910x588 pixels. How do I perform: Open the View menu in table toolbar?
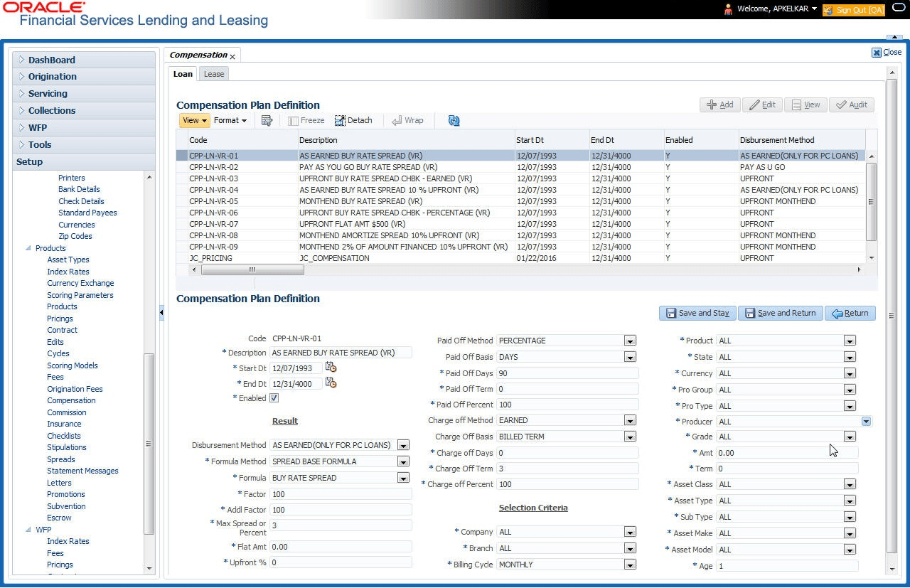click(194, 120)
